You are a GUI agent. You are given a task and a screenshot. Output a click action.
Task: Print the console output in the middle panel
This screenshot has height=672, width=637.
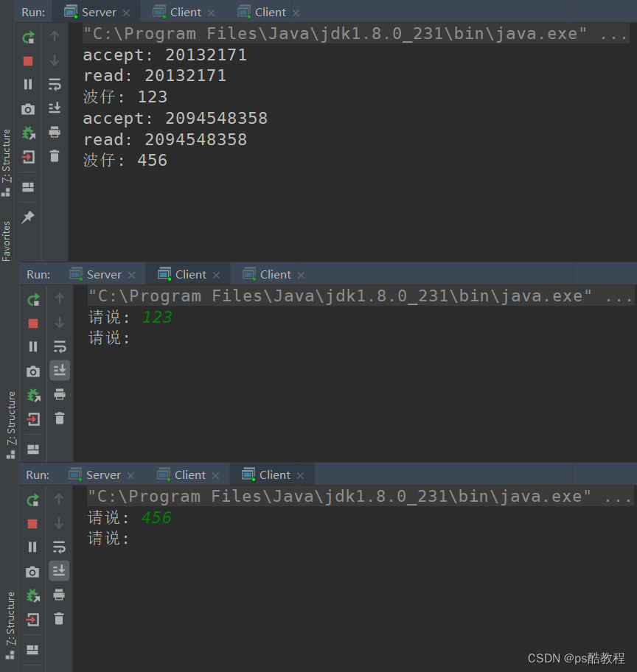coord(59,395)
